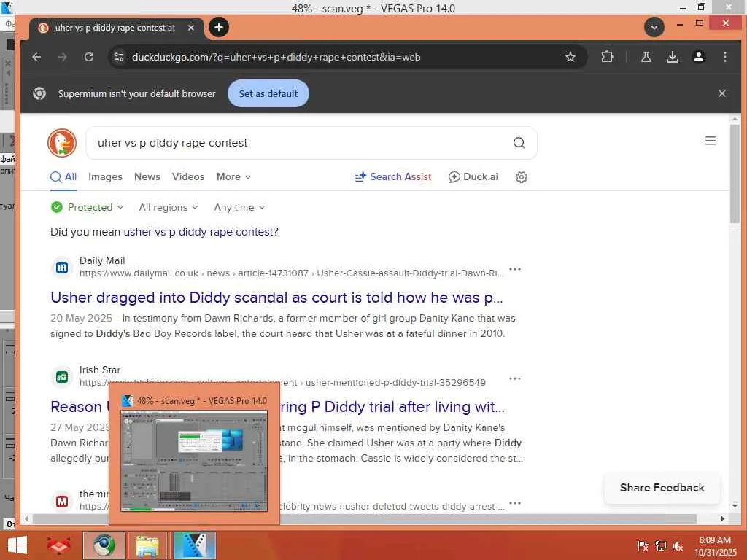The height and width of the screenshot is (560, 747).
Task: Click the Action Center flag tray icon
Action: point(643,546)
